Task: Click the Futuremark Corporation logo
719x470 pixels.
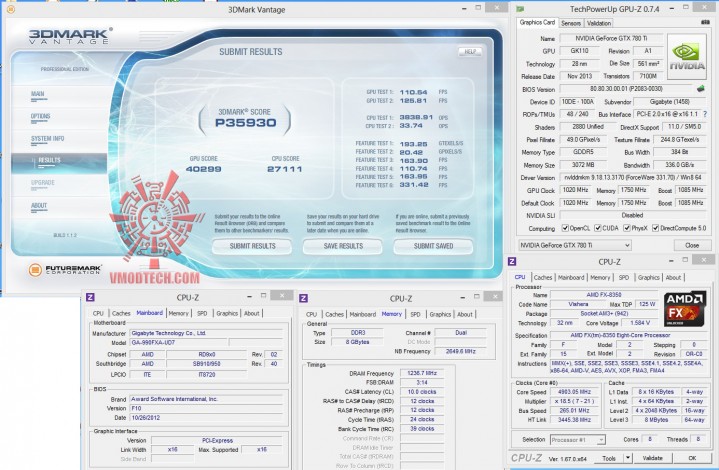Action: point(64,270)
